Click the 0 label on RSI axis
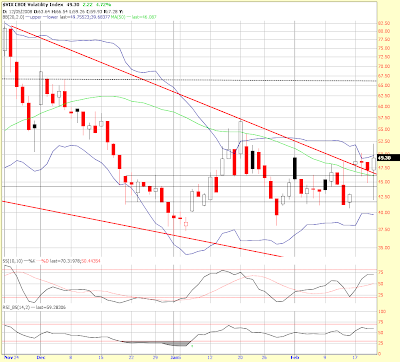The image size is (400, 362). [x=380, y=354]
